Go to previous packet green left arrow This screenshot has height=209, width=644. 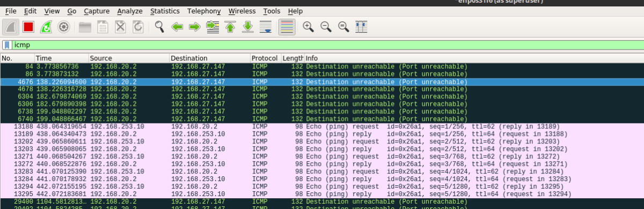coord(177,26)
